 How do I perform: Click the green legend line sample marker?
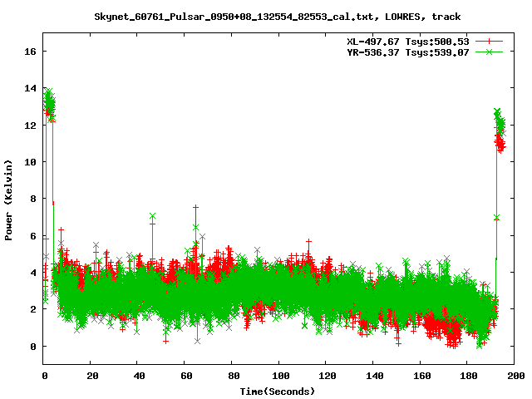[x=489, y=52]
